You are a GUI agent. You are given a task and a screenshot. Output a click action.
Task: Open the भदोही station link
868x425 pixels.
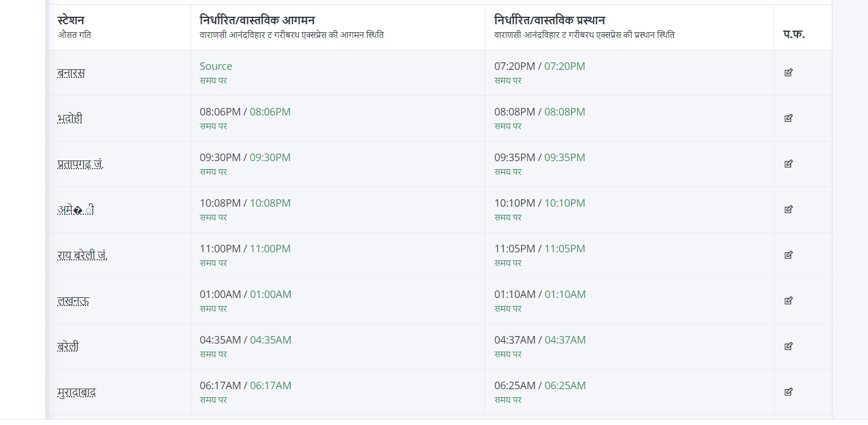click(70, 118)
